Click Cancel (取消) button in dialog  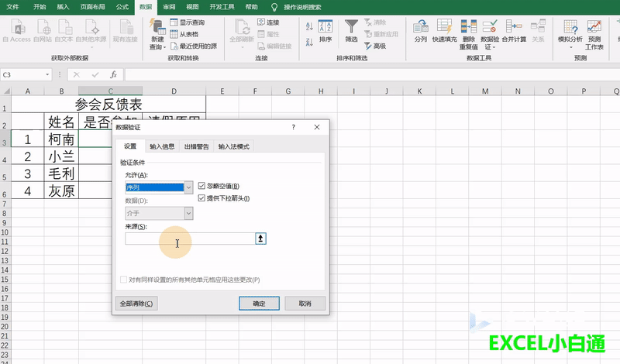click(305, 304)
